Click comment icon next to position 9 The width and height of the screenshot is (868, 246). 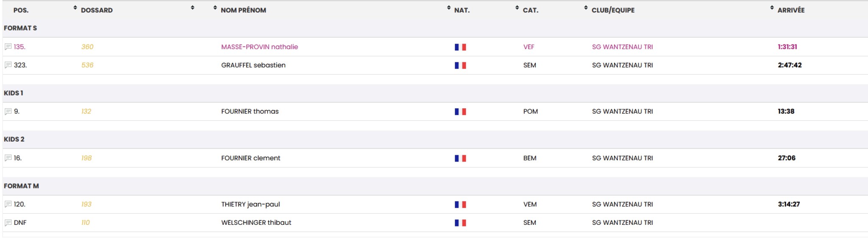pos(8,112)
